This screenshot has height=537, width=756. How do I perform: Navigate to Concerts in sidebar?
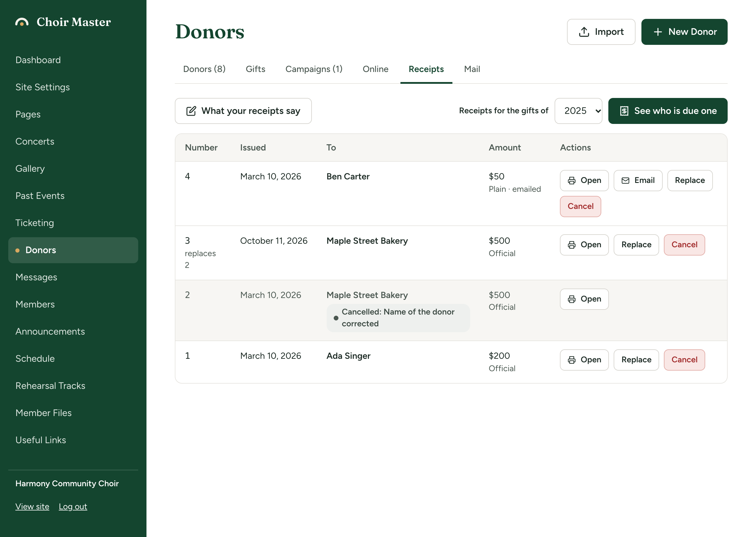[x=73, y=142]
